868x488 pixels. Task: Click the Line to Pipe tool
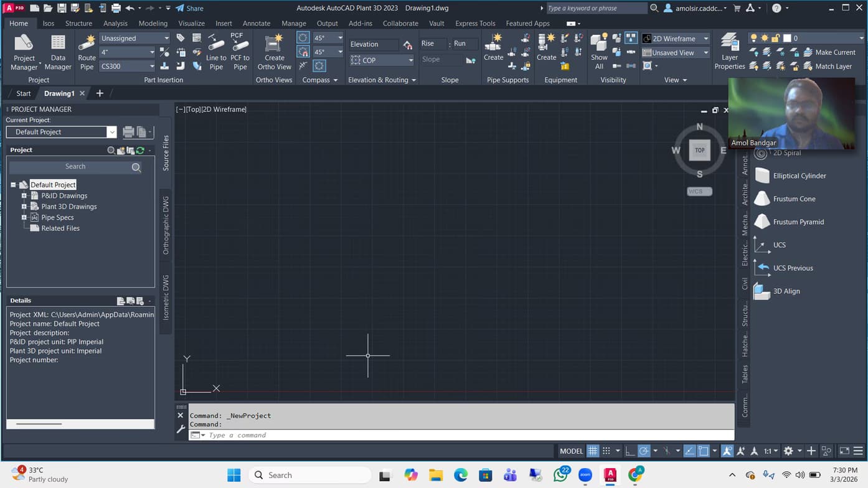click(215, 51)
